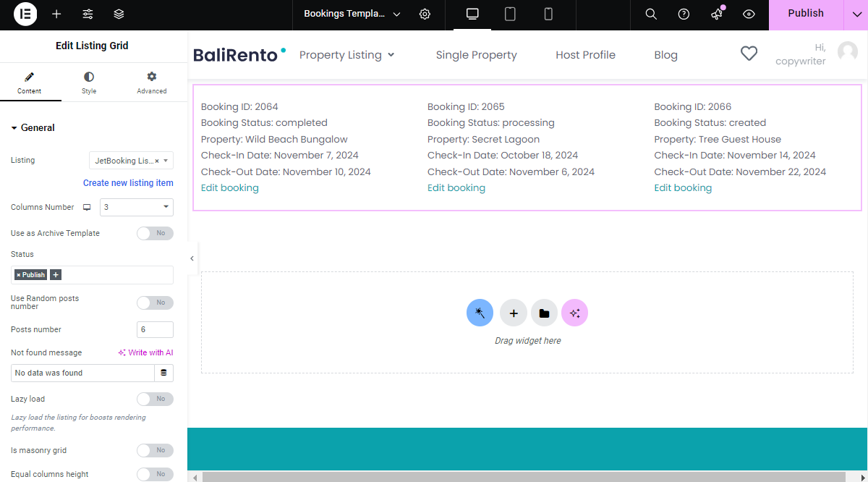Click the Publish button
868x482 pixels.
pos(805,14)
